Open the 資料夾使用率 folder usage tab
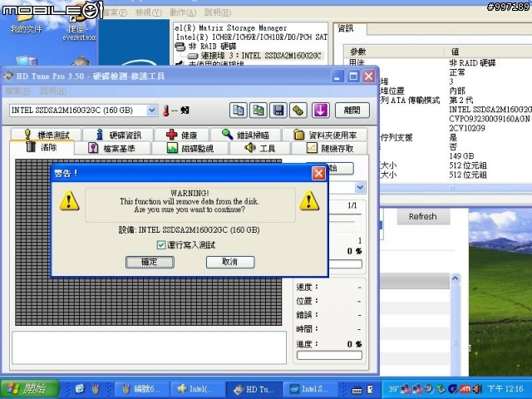 (x=325, y=135)
